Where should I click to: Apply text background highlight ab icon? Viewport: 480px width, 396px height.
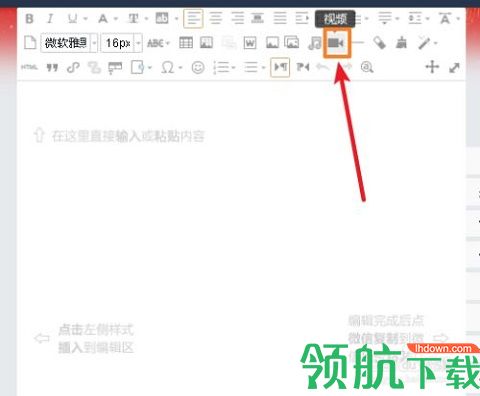(162, 18)
